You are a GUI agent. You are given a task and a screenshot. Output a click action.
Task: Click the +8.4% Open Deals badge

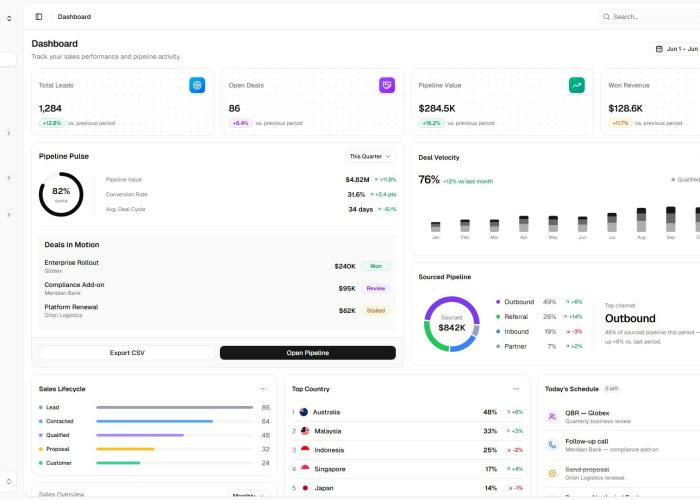tap(241, 123)
